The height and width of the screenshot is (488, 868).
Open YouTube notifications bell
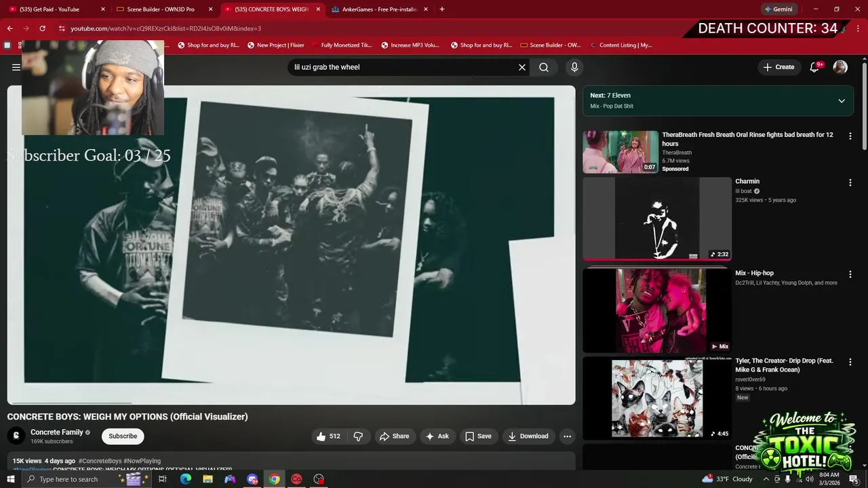[x=815, y=67]
